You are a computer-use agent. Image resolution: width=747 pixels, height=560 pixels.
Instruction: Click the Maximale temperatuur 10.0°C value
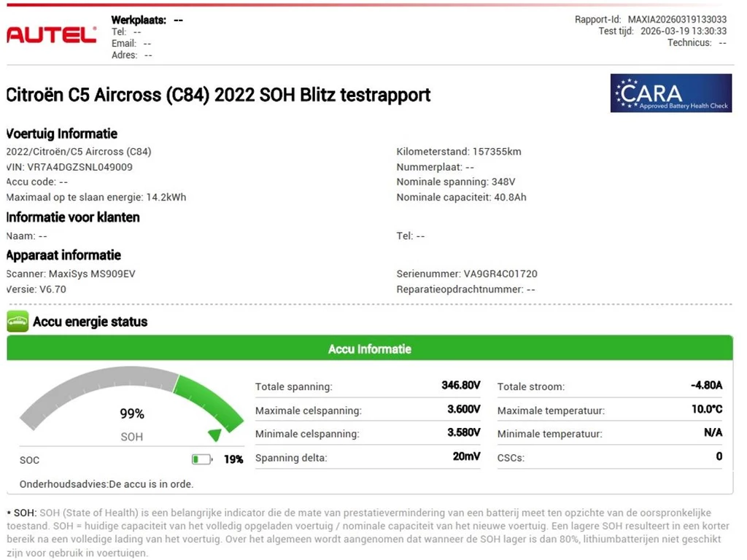(x=706, y=410)
